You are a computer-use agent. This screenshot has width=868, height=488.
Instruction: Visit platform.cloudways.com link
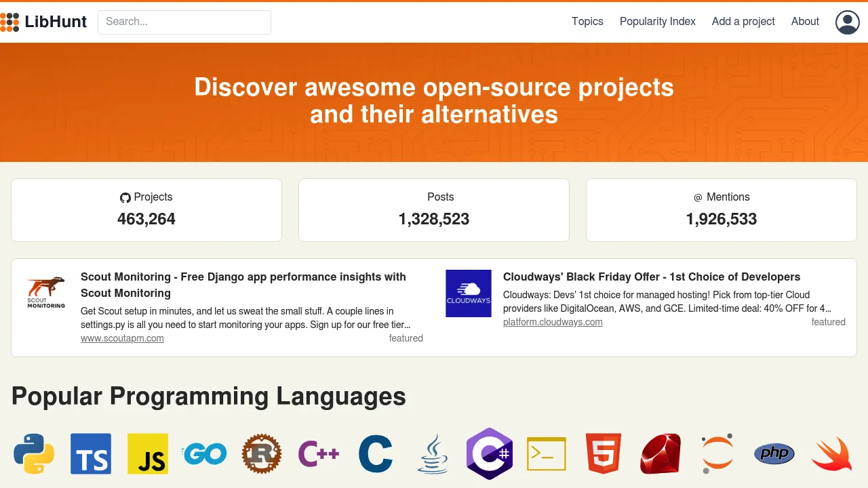(553, 322)
